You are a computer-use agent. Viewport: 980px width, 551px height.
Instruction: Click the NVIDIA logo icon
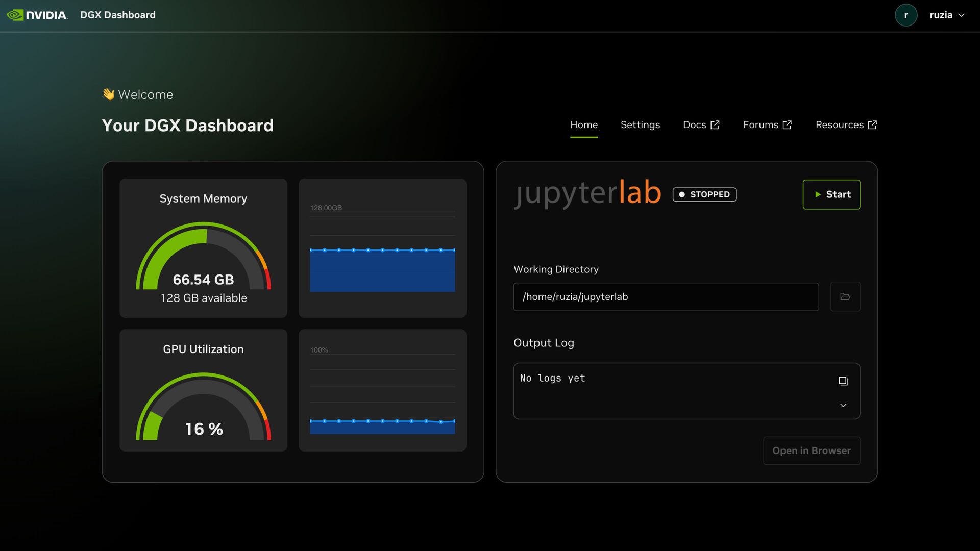pos(15,15)
